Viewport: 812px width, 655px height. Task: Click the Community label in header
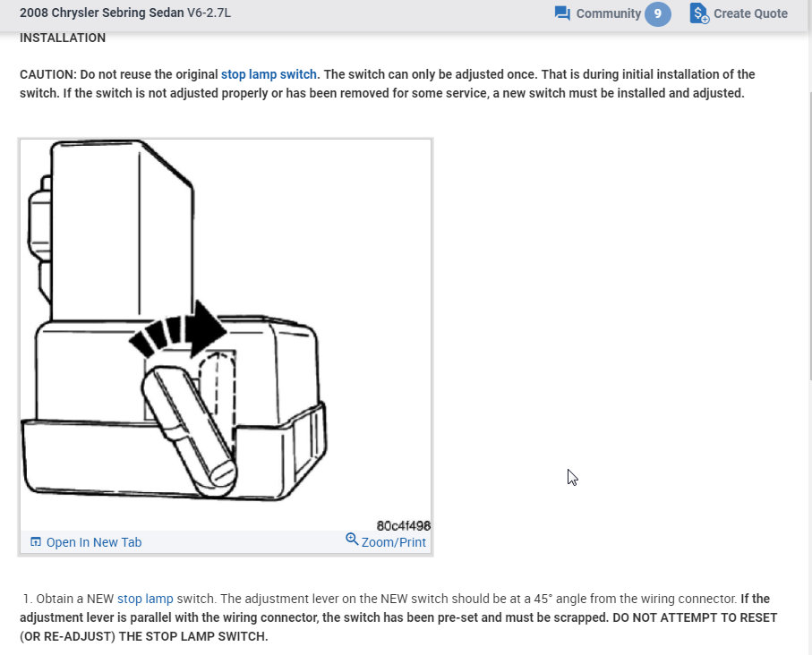(609, 13)
